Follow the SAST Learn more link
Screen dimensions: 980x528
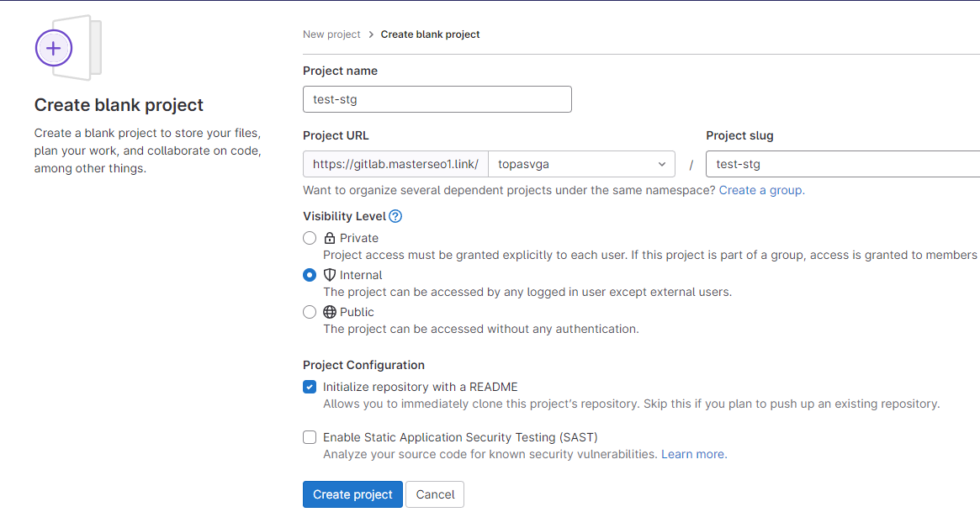pos(692,454)
